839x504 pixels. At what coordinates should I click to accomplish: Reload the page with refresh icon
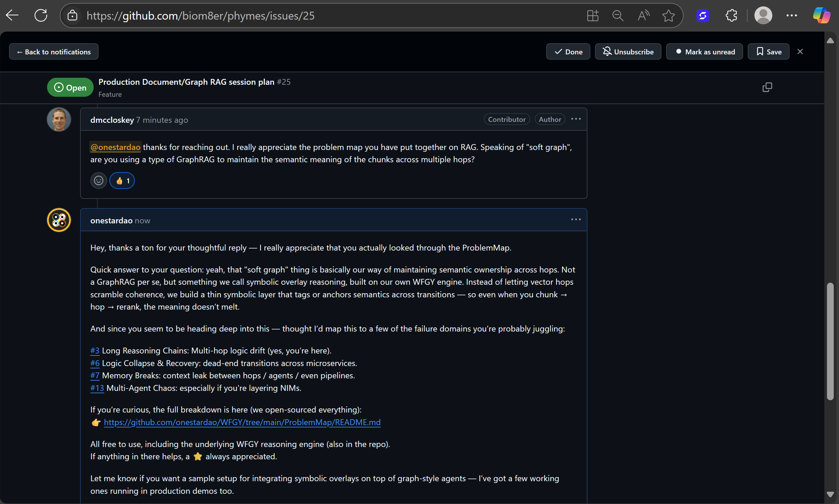(x=41, y=15)
